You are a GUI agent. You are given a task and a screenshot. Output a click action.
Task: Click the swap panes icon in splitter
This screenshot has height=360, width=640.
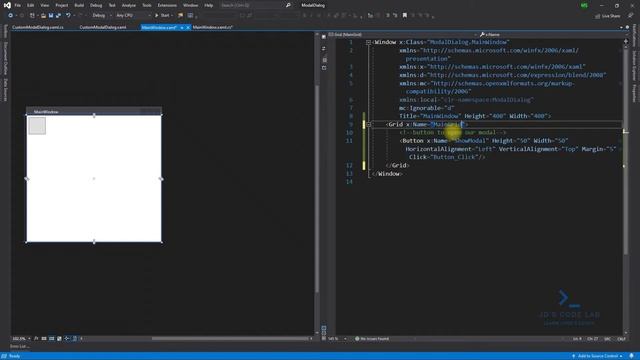[x=324, y=48]
